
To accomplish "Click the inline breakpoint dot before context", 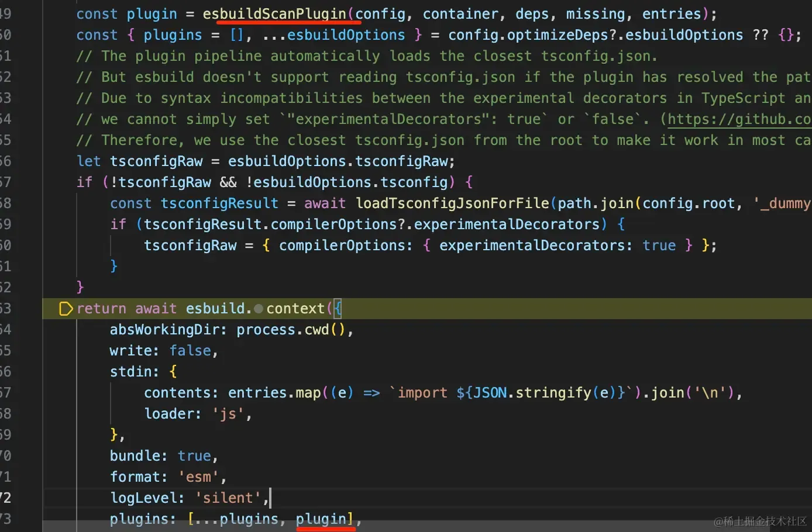I will [x=259, y=309].
